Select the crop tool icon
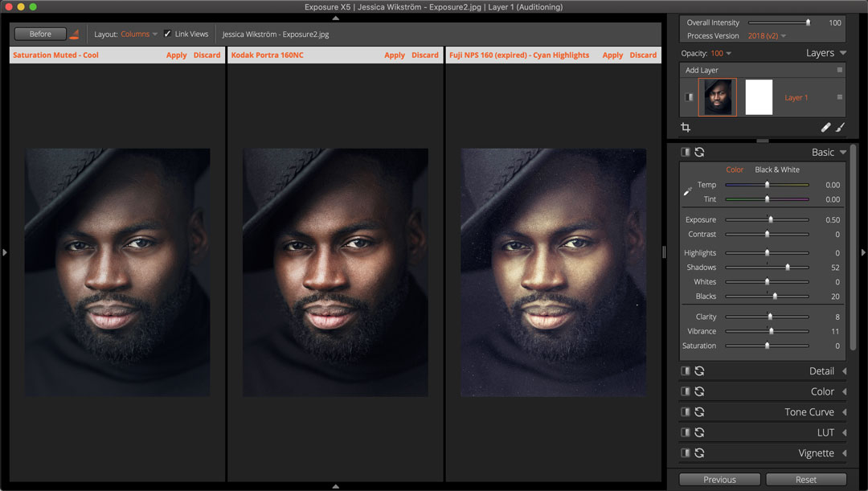The height and width of the screenshot is (491, 868). [x=686, y=128]
